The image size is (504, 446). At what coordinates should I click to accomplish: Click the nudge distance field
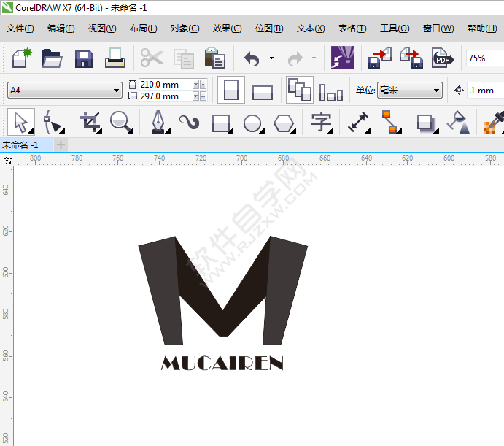pyautogui.click(x=485, y=91)
